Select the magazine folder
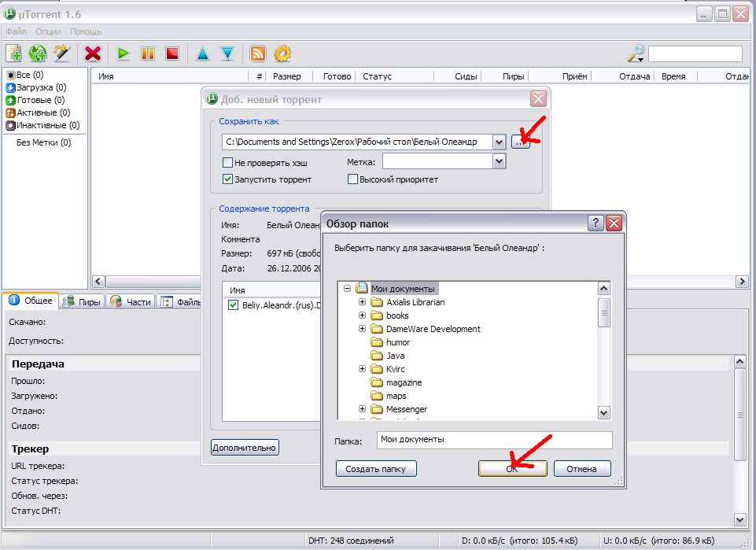756x550 pixels. point(404,382)
